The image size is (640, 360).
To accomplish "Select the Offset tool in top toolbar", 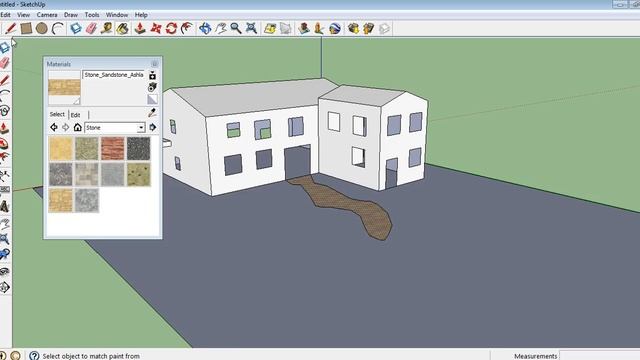I will [187, 29].
